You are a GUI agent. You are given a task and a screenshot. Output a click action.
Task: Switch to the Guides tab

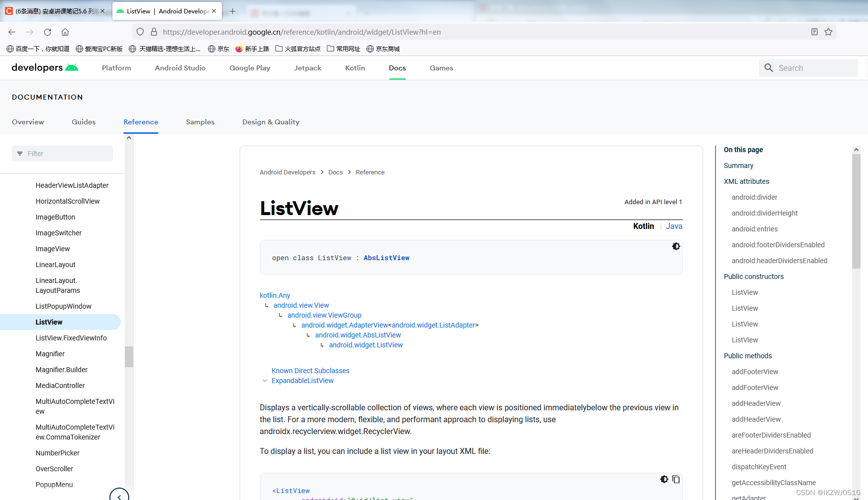[x=84, y=122]
